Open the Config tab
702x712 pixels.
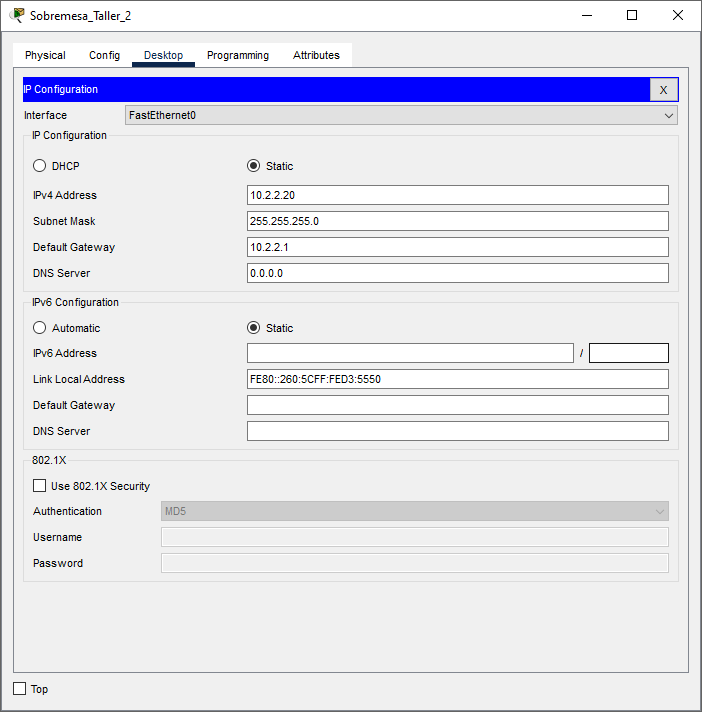click(104, 55)
